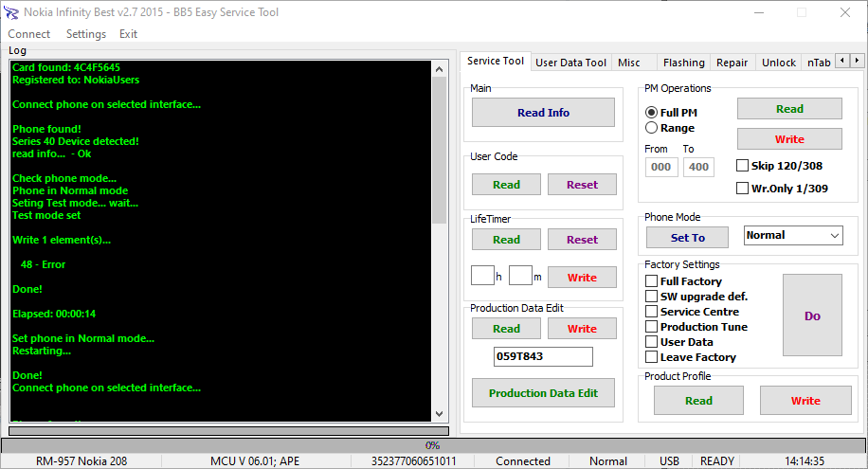The height and width of the screenshot is (469, 868).
Task: Click the PM Operations Write button
Action: (789, 139)
